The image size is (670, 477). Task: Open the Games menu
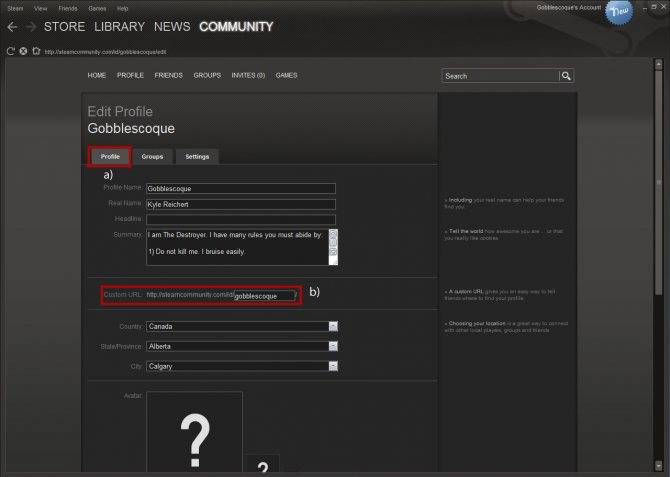tap(97, 8)
